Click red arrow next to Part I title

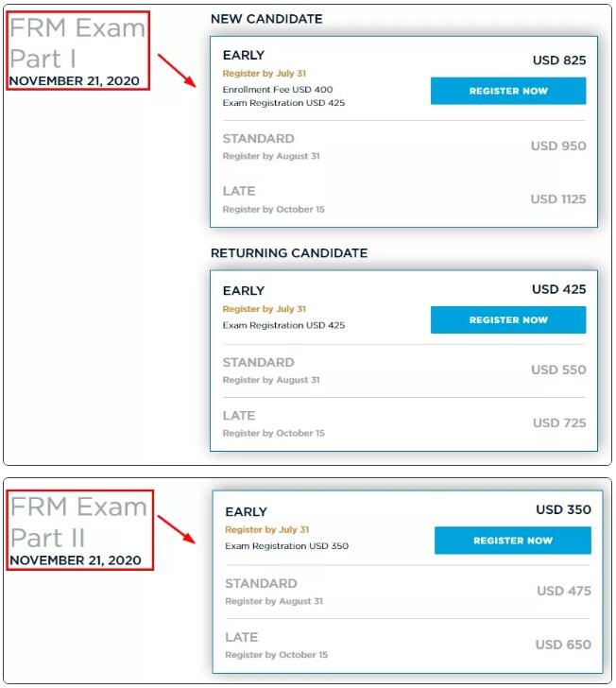pos(177,71)
